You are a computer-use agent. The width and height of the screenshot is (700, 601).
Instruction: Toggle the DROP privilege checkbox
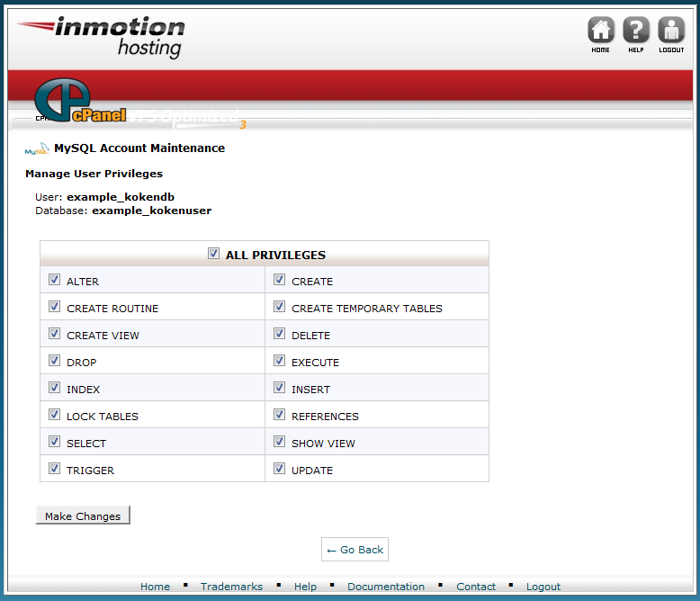(55, 361)
